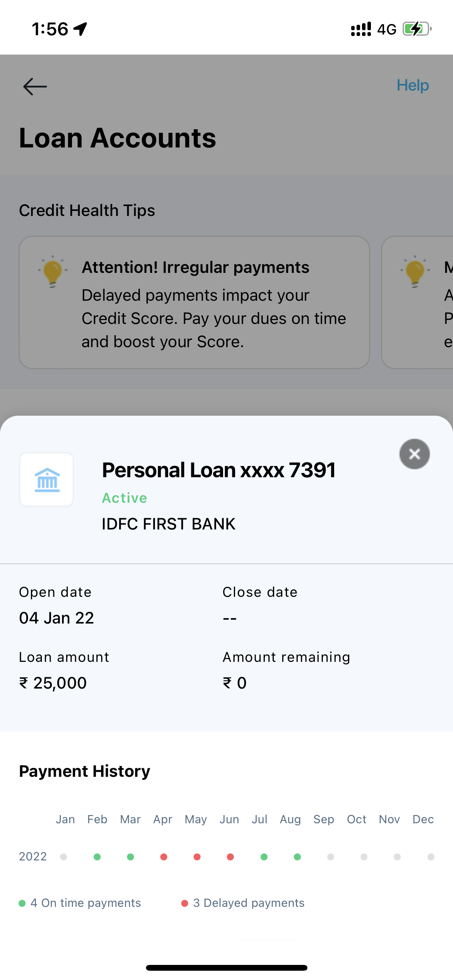Tap the red Delayed payments legend dot
The image size is (453, 980).
(x=185, y=903)
